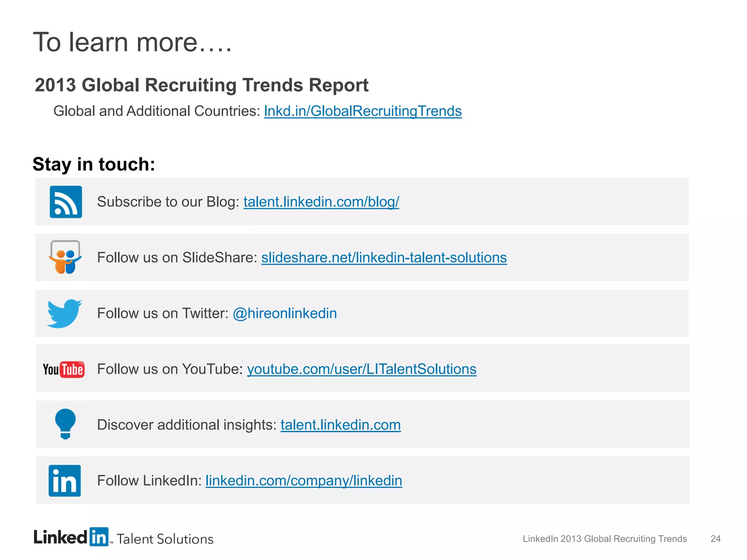Click footer text 'LinkedIn 2013 Global Recruiting Trends'
This screenshot has width=747, height=560.
(x=604, y=539)
